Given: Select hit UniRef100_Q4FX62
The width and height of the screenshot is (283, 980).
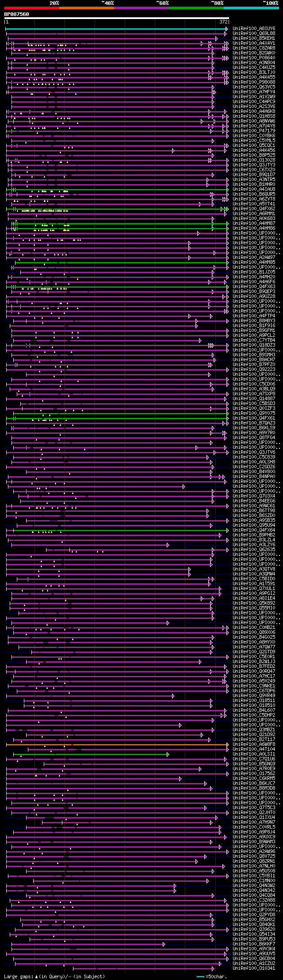Looking at the screenshot, I should tap(254, 208).
